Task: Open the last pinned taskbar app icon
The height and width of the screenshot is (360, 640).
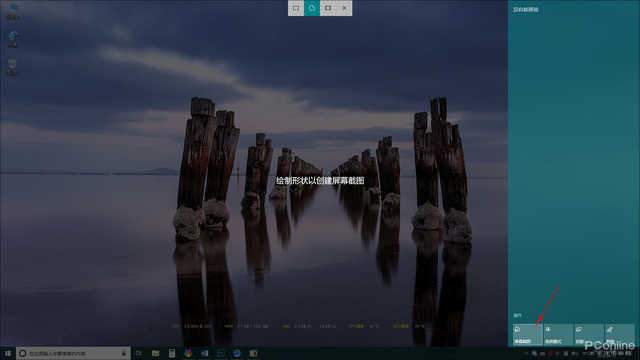Action: click(x=253, y=353)
